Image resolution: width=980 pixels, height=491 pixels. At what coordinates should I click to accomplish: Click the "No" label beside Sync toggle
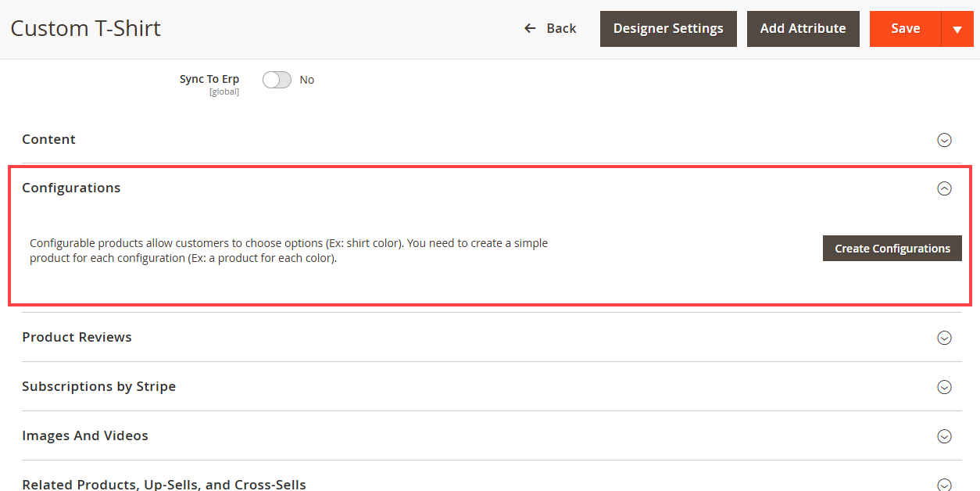pyautogui.click(x=307, y=80)
